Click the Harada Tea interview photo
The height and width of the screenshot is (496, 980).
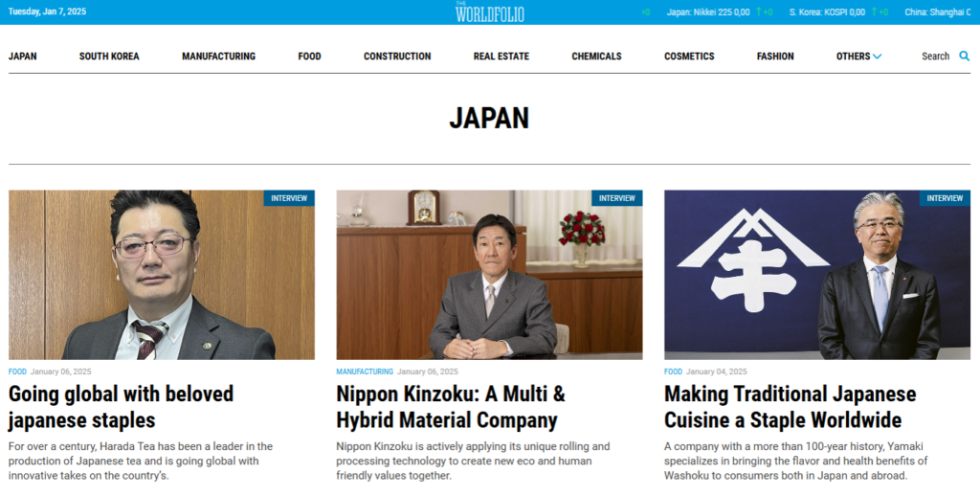162,275
